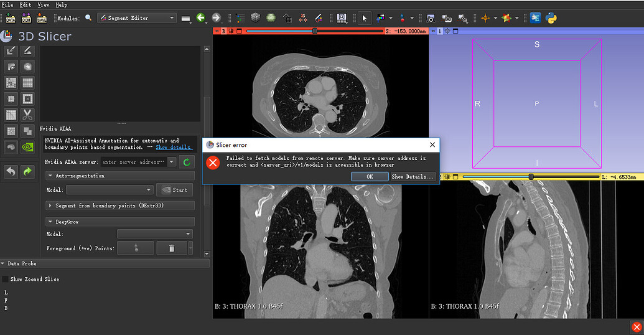Open the Edit menu
The image size is (644, 335).
(26, 4)
